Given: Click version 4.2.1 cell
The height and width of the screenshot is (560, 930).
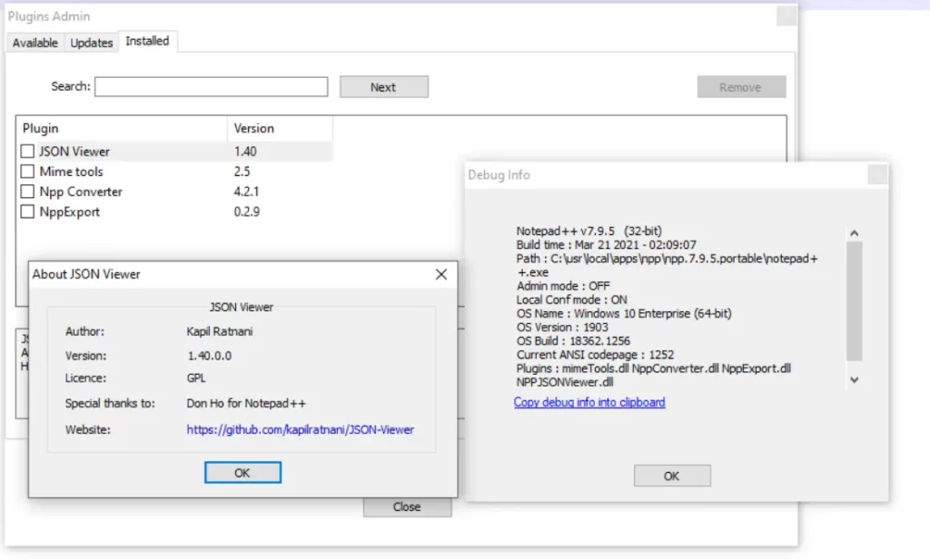Looking at the screenshot, I should point(246,192).
